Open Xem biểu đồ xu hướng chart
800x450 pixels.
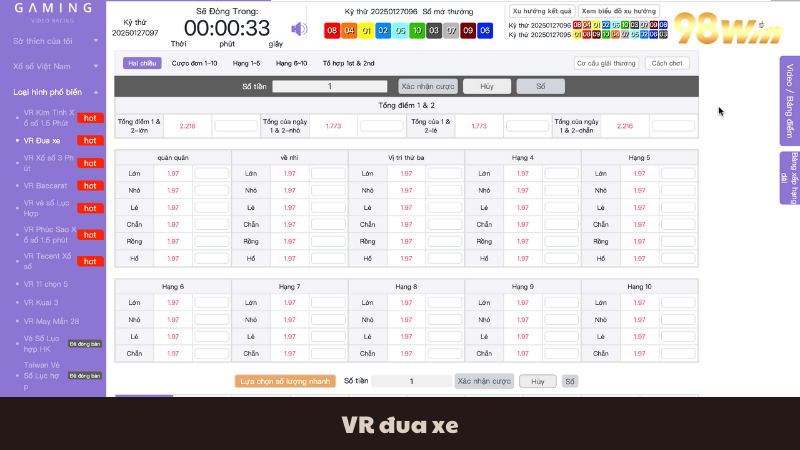point(612,9)
